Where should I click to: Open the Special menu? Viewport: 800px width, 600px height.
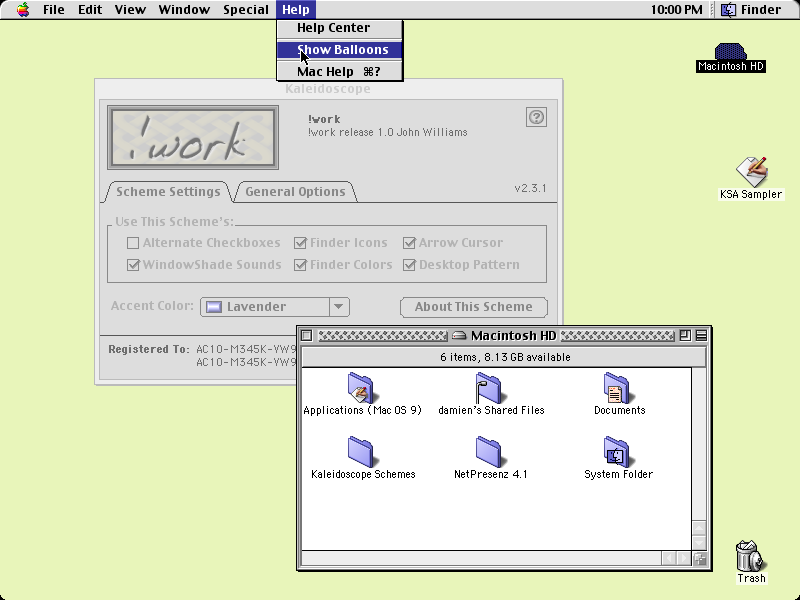point(245,9)
